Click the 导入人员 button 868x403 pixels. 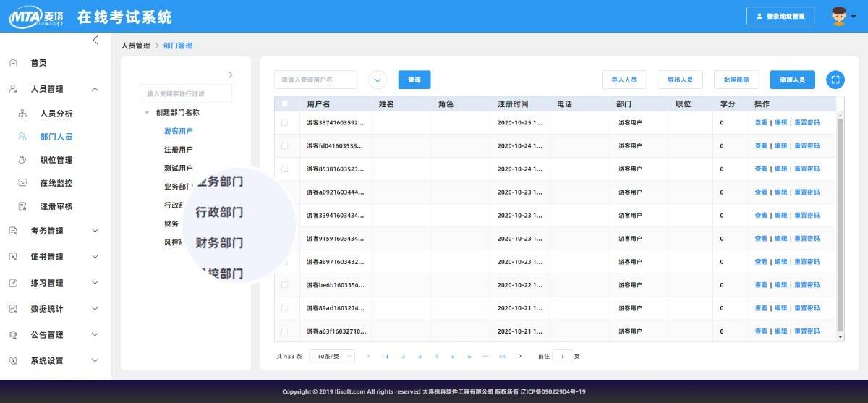click(x=624, y=80)
